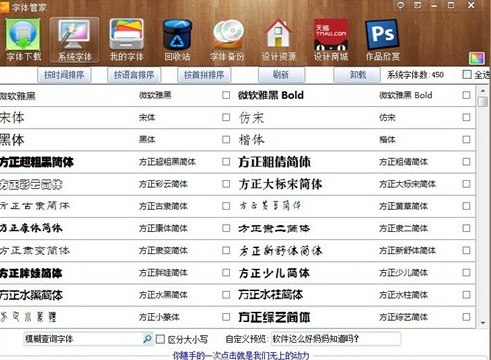Screen dimensions: 491x360
Task: Check the box for 微软雅黑 Bold
Action: pos(466,95)
